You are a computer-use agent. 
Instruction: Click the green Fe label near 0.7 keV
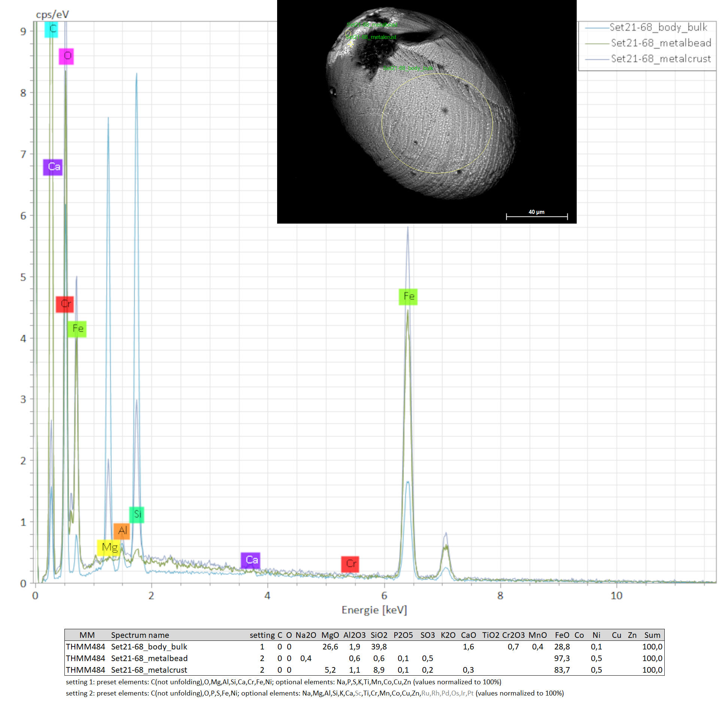point(77,329)
